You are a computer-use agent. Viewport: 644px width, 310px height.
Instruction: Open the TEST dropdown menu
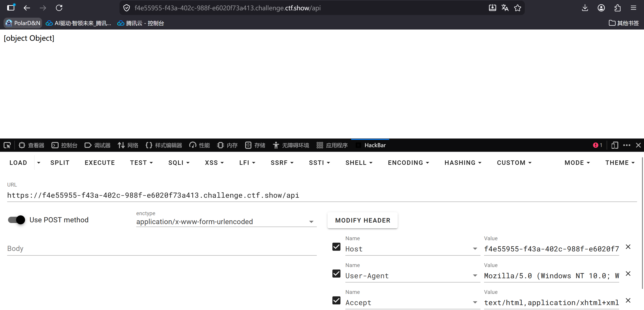[x=142, y=163]
